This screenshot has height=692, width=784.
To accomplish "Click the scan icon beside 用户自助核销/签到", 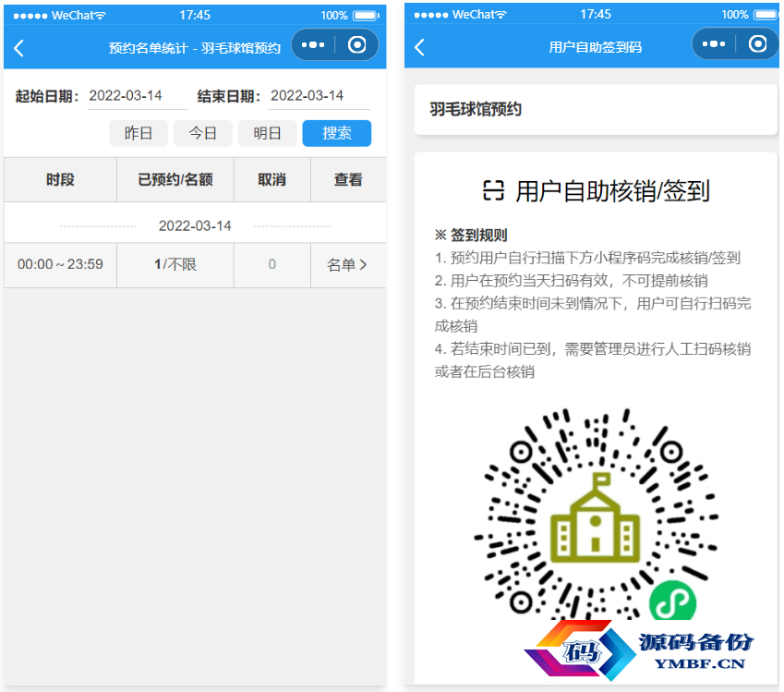I will (x=493, y=190).
